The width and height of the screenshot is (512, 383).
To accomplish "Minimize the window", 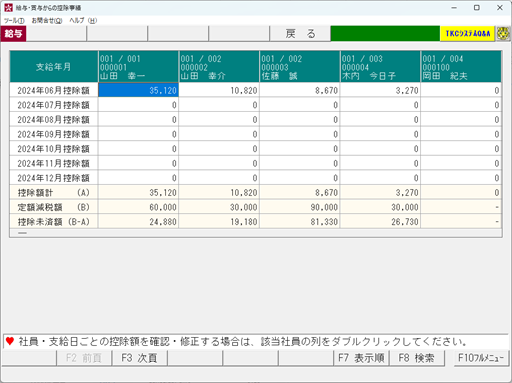I will 454,8.
